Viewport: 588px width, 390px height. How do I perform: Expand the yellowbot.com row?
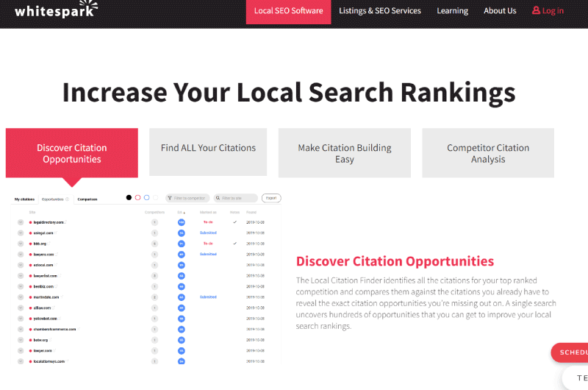(x=21, y=319)
